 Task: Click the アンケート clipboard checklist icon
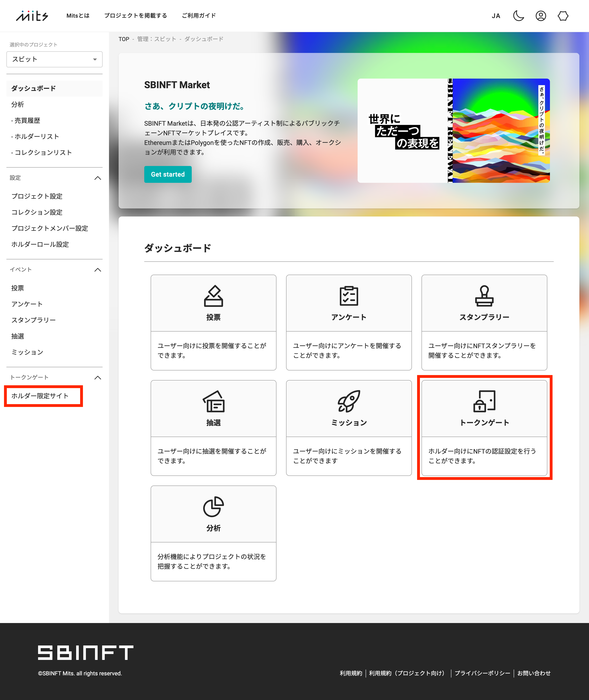tap(349, 296)
